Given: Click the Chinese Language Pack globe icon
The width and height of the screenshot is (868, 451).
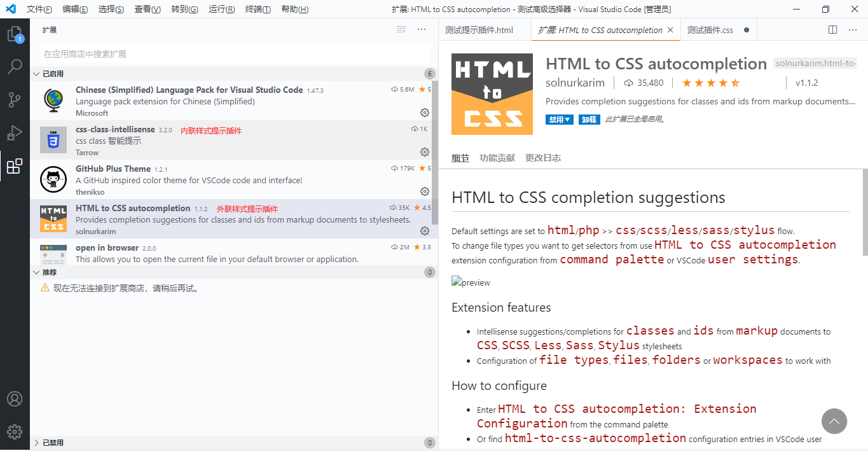Looking at the screenshot, I should tap(53, 101).
